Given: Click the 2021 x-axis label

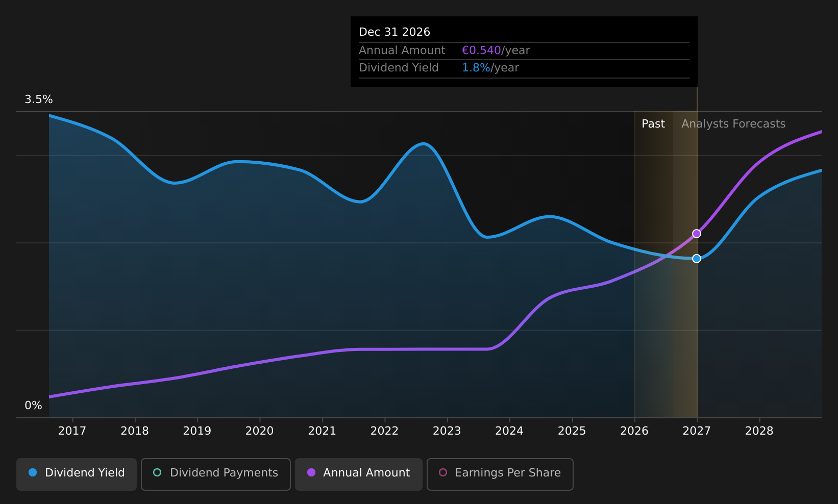Looking at the screenshot, I should click(322, 431).
